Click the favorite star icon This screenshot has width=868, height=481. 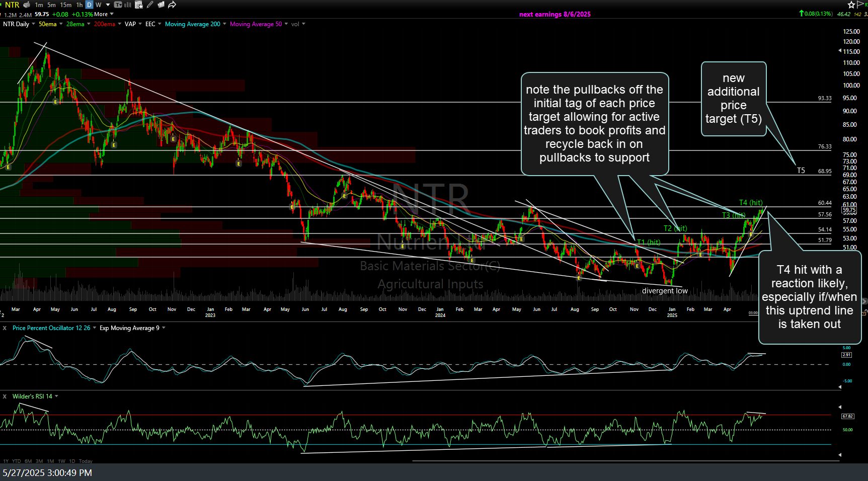tap(851, 5)
